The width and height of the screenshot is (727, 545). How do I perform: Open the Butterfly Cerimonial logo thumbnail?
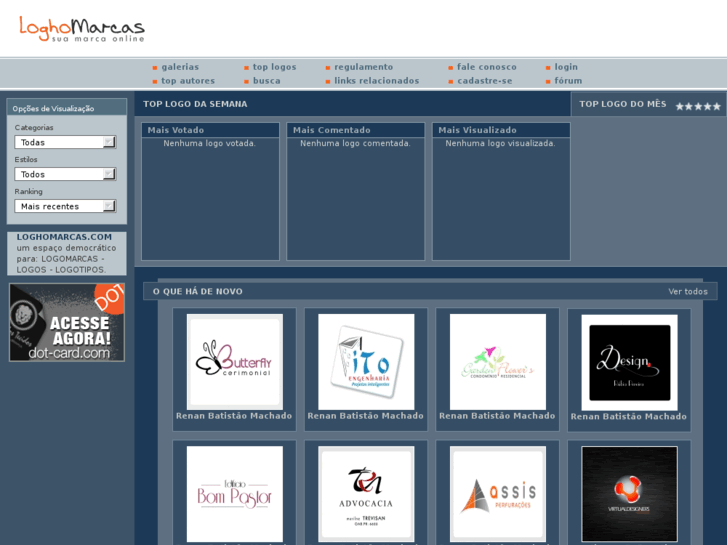(x=235, y=362)
